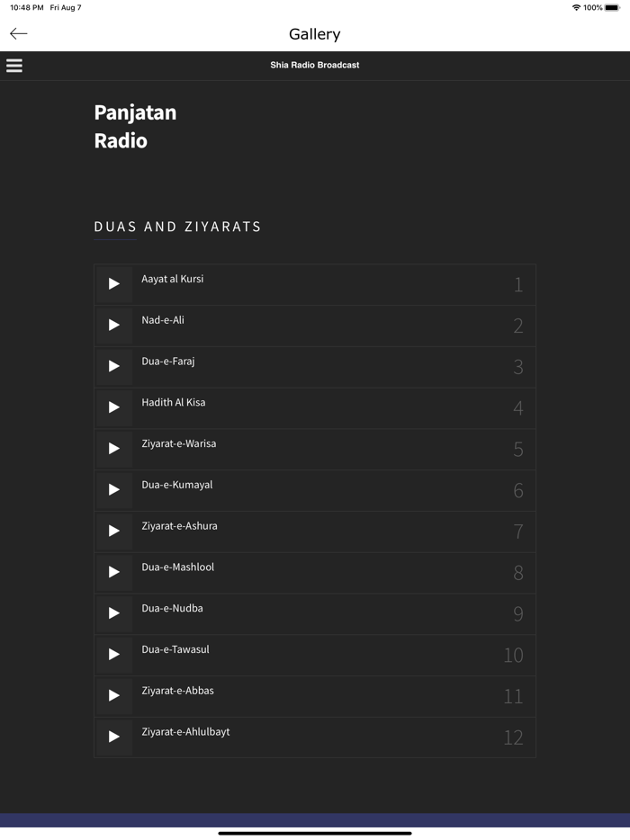The image size is (630, 840).
Task: Play the Dua-e-Mashlool recitation
Action: [113, 573]
